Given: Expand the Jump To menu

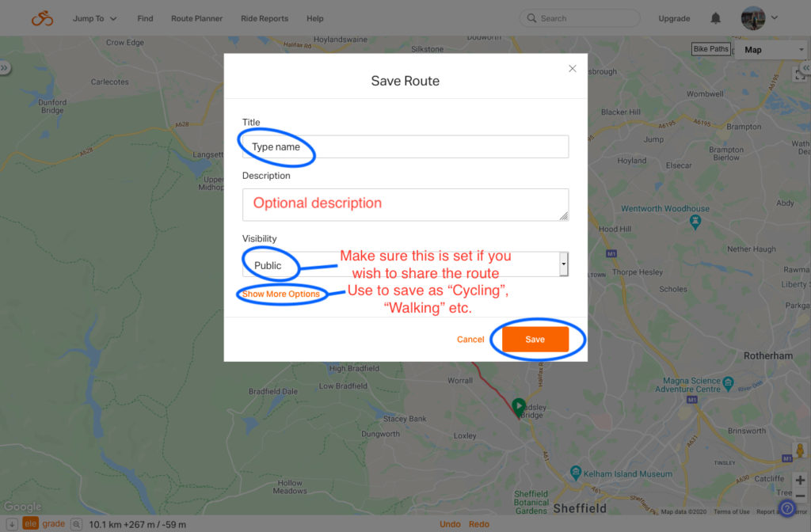Looking at the screenshot, I should pos(95,19).
